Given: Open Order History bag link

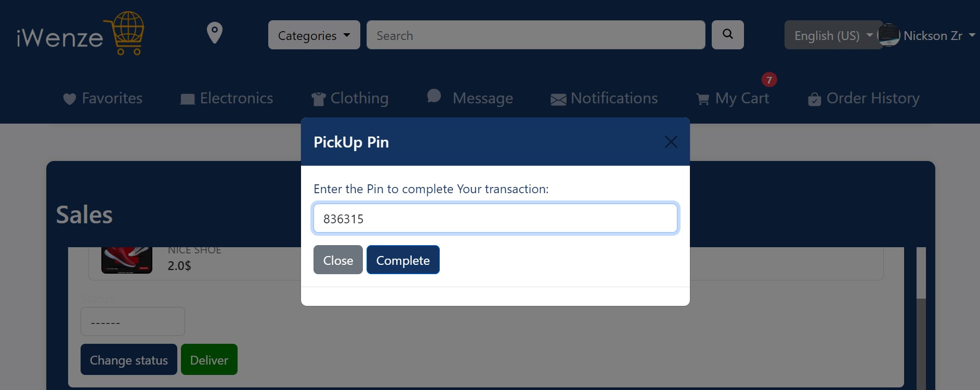Looking at the screenshot, I should point(864,98).
